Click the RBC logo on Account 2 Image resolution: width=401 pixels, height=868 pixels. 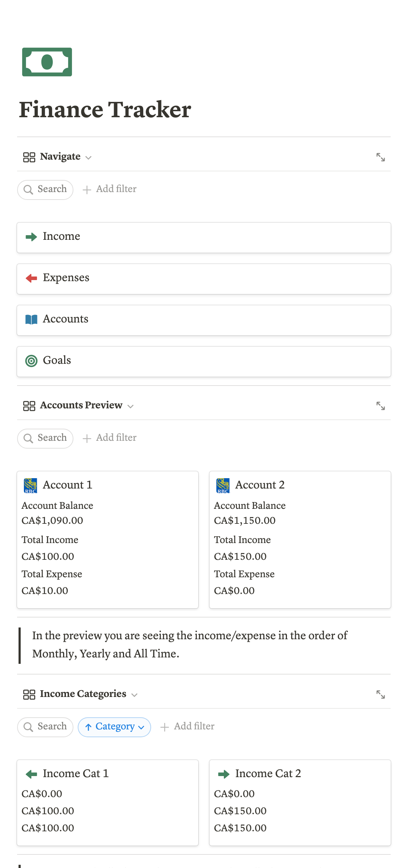coord(223,485)
